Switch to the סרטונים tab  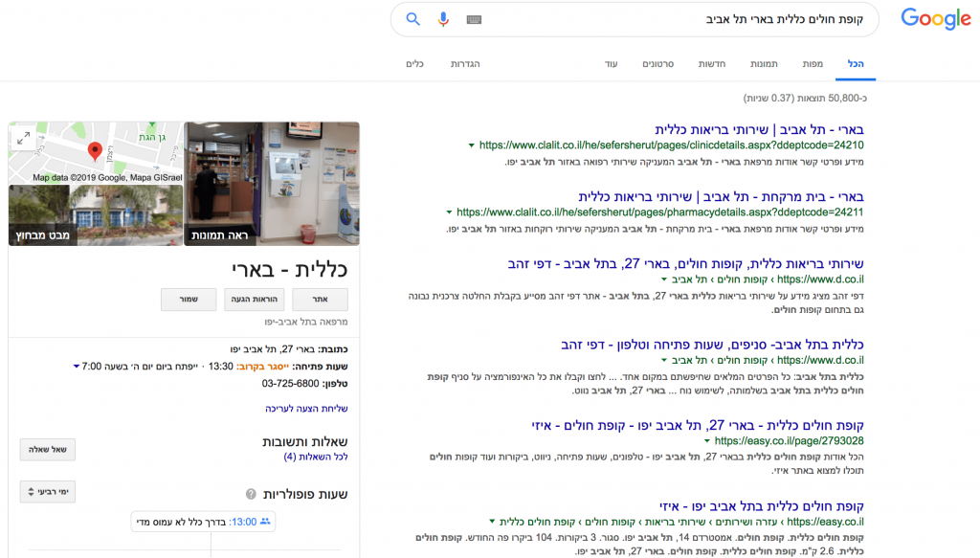point(658,64)
